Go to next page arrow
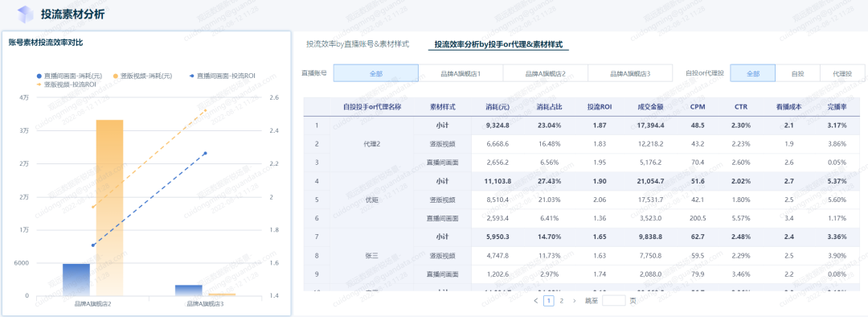The height and width of the screenshot is (317, 868). coord(574,300)
